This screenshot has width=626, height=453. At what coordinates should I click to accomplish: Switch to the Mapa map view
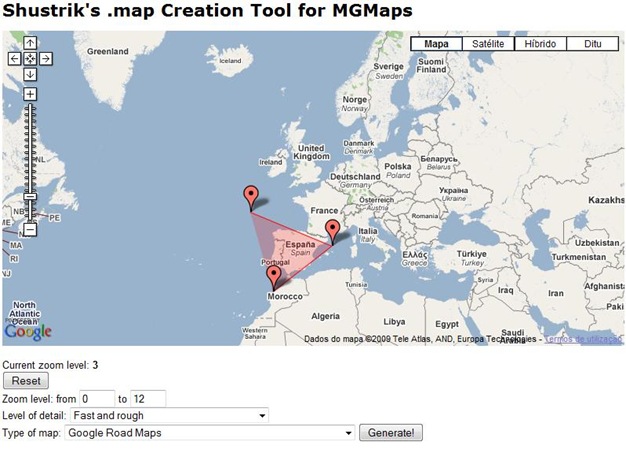coord(436,44)
